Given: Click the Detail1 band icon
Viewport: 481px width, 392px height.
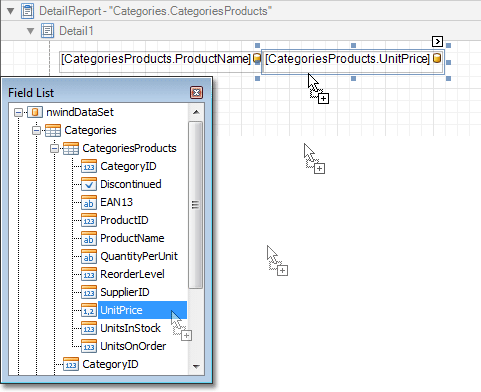Looking at the screenshot, I should point(47,31).
